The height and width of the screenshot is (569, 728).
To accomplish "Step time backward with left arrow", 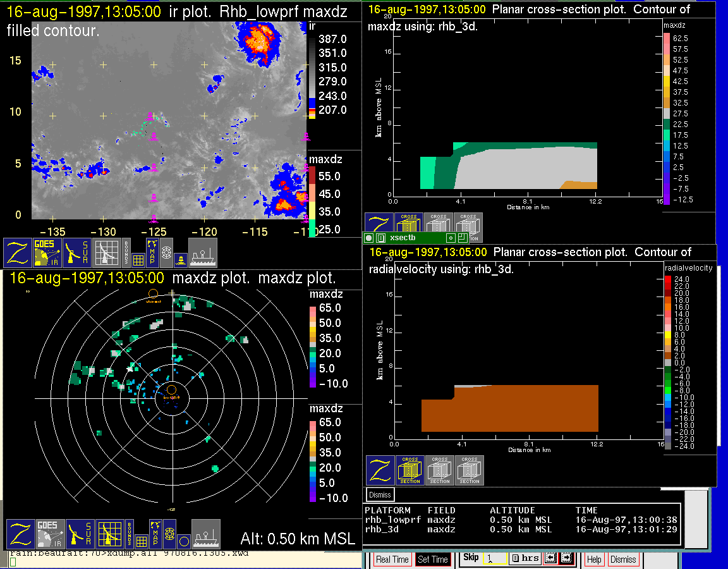I will click(x=549, y=559).
